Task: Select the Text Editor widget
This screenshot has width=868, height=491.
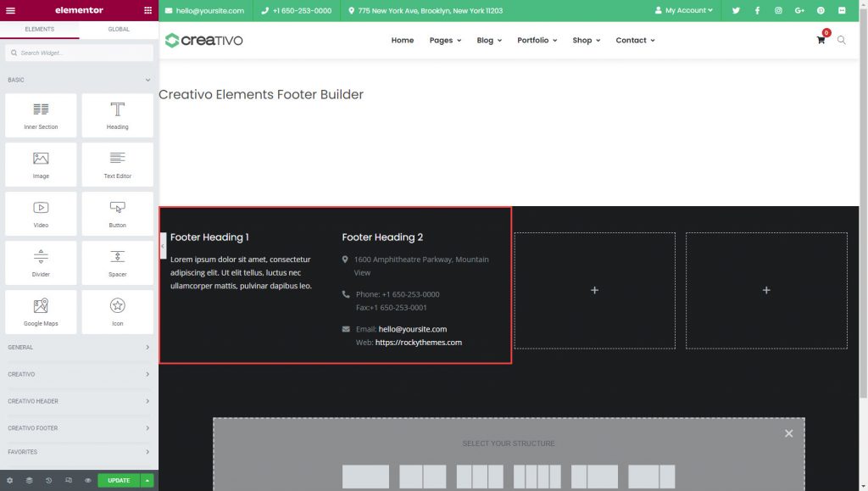Action: [117, 165]
